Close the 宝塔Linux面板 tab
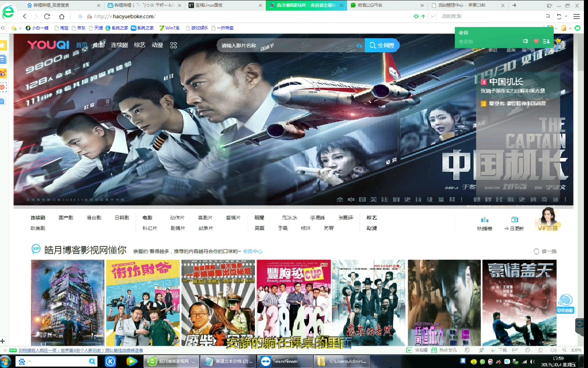 pos(260,5)
